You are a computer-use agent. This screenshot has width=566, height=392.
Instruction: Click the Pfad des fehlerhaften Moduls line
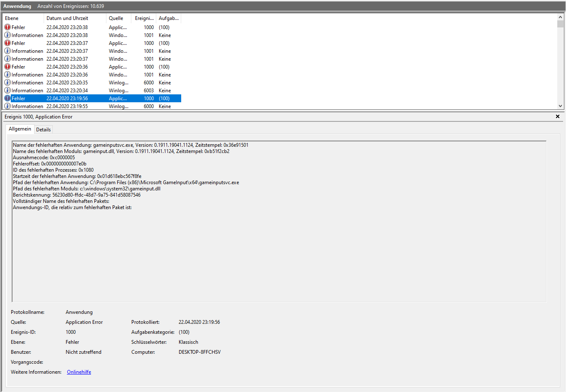(x=86, y=189)
